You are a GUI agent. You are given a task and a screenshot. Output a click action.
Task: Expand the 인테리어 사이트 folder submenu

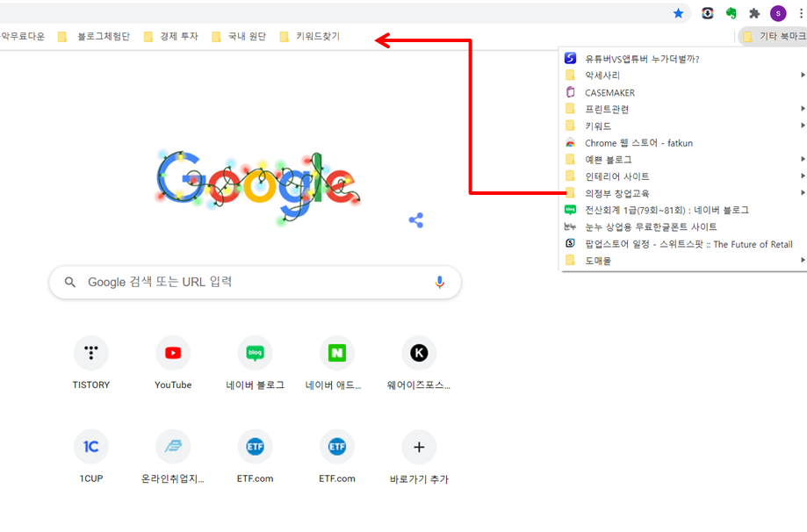683,176
